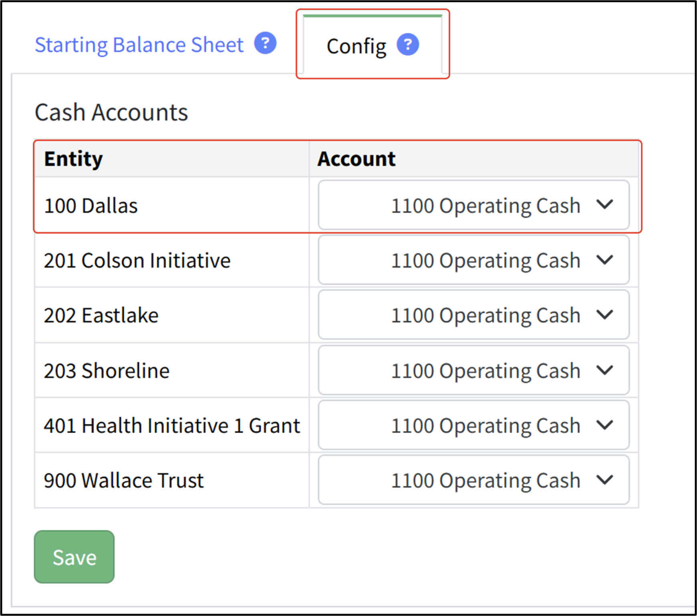Open the account dropdown for 401 Health Initiative 1 Grant

pyautogui.click(x=473, y=425)
